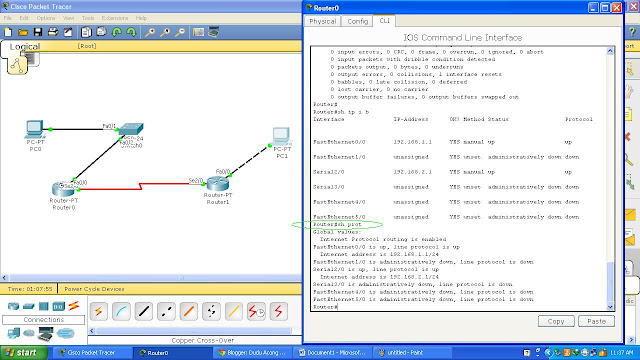Choose Multiuser Connection cloud category
The image size is (640, 360).
tap(65, 333)
